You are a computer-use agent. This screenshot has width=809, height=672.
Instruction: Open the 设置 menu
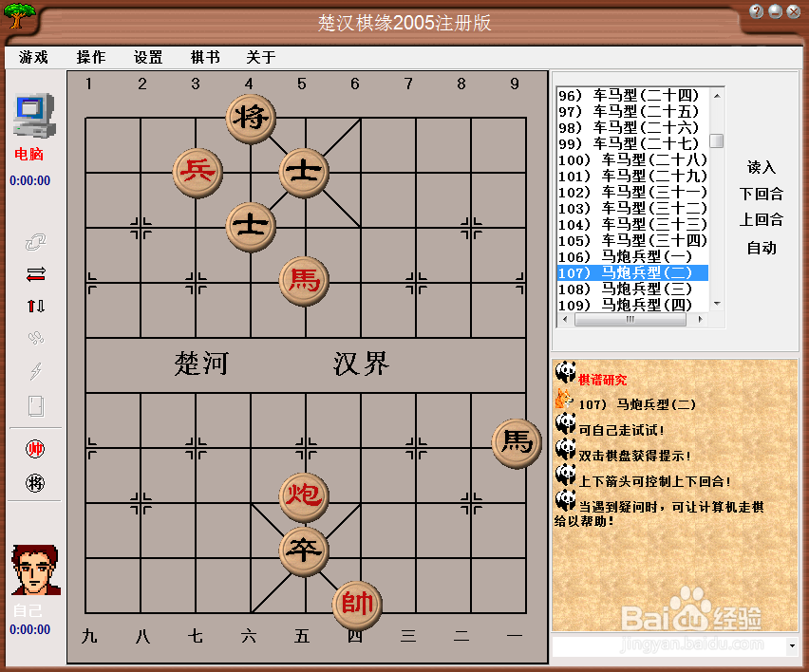(148, 57)
